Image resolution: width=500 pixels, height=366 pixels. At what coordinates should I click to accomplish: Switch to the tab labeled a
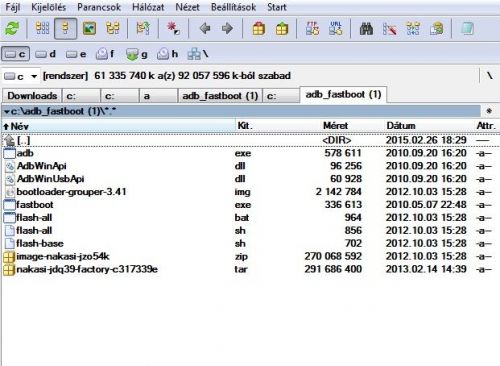158,96
